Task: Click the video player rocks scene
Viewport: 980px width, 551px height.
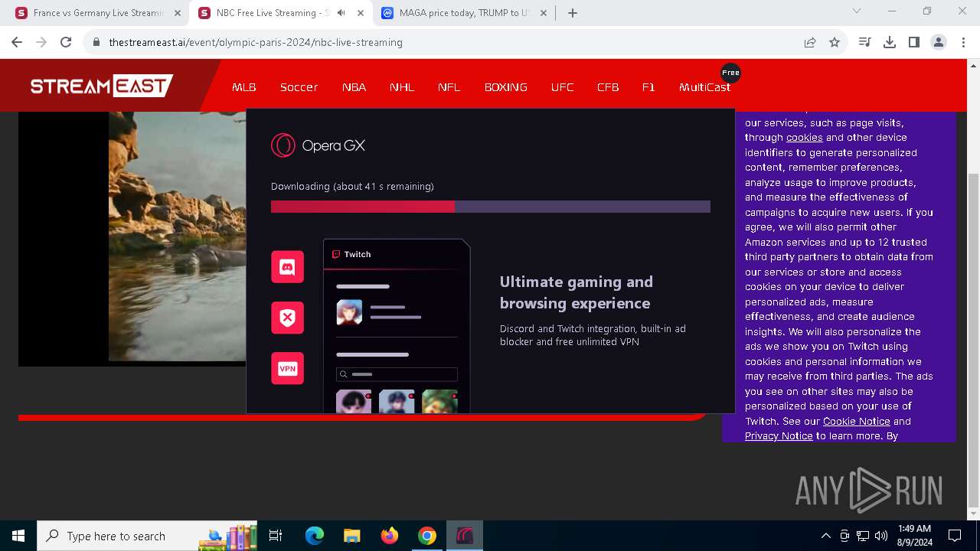Action: (177, 235)
